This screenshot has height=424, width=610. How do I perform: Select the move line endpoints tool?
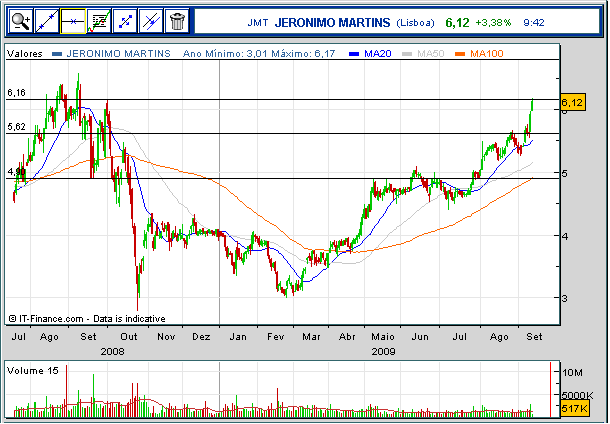coord(125,21)
